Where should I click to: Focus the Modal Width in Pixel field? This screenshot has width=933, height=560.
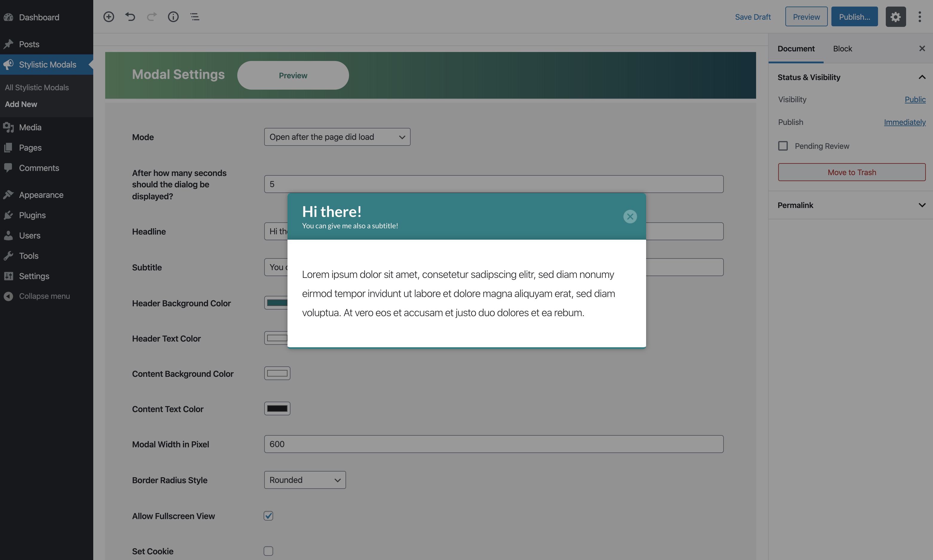point(493,444)
